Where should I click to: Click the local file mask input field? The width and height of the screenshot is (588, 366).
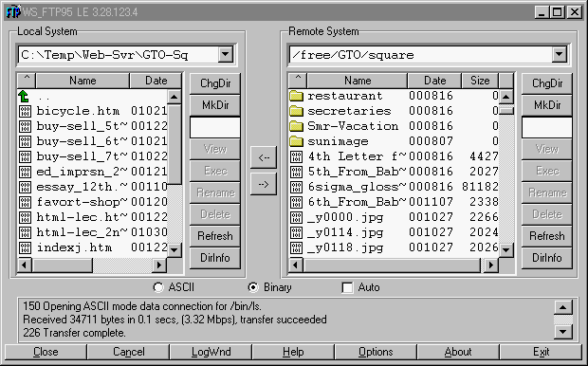tap(215, 127)
